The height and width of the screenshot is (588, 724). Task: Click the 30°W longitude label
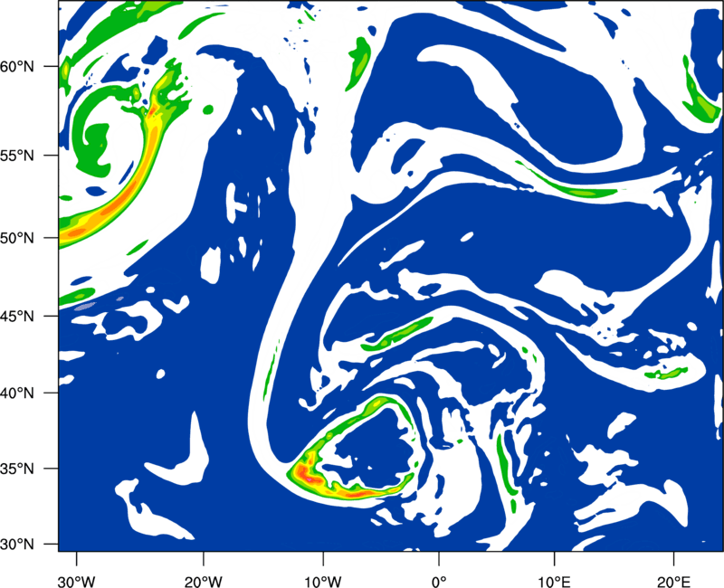point(77,582)
